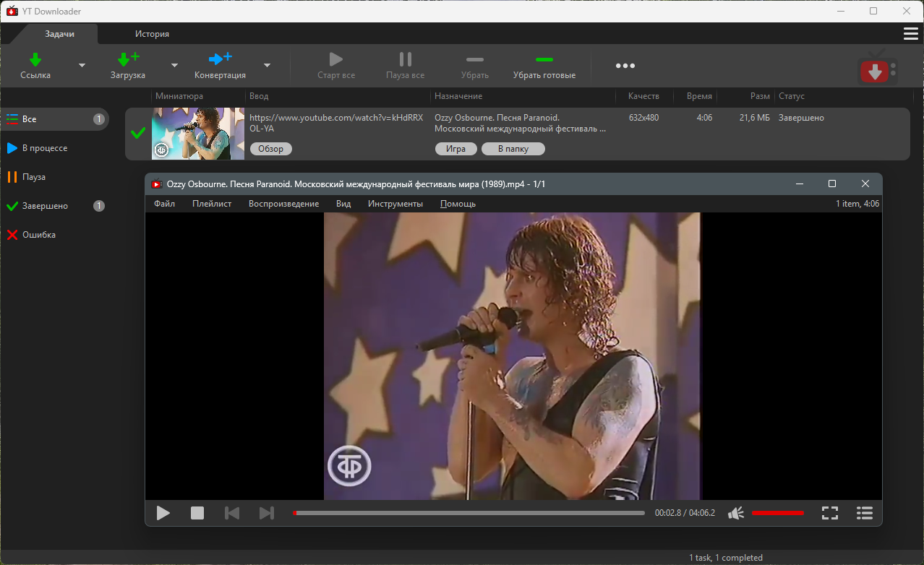Open the Файл menu in player
Image resolution: width=924 pixels, height=565 pixels.
[x=164, y=204]
